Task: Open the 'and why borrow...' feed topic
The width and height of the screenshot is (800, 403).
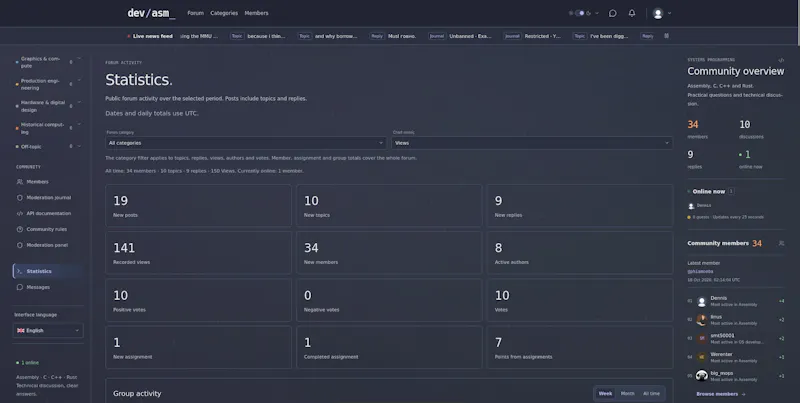Action: 336,36
